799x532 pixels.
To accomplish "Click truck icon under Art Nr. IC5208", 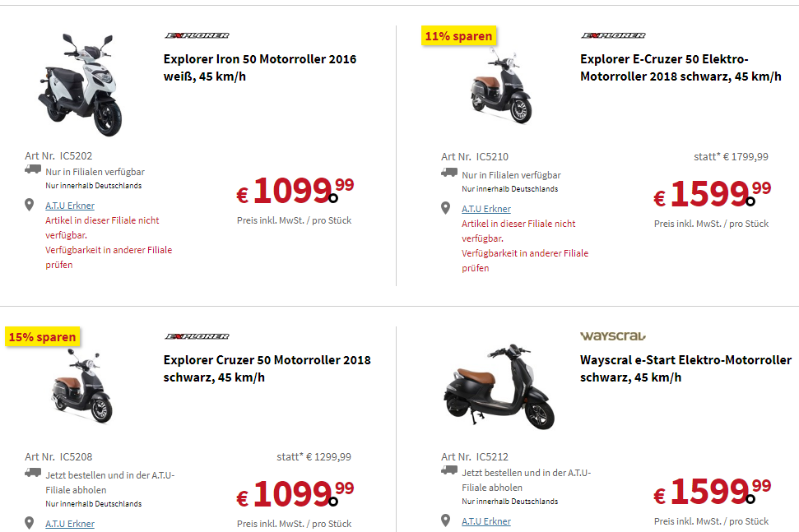I will (x=33, y=473).
